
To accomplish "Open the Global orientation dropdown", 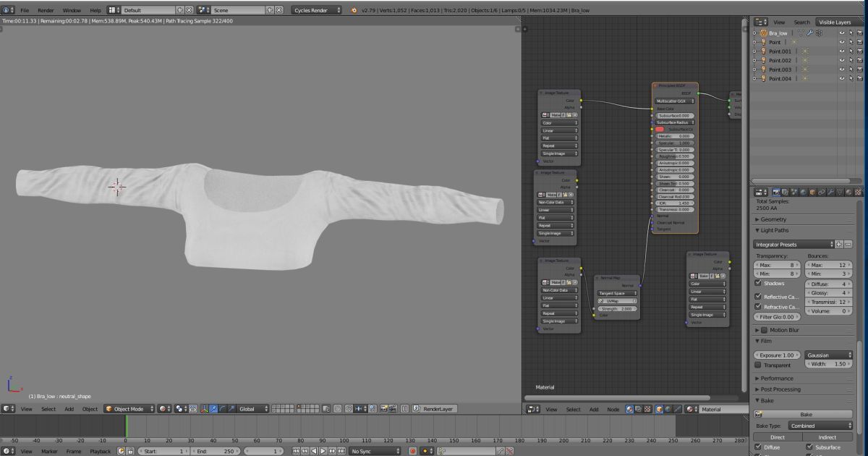I will (253, 409).
